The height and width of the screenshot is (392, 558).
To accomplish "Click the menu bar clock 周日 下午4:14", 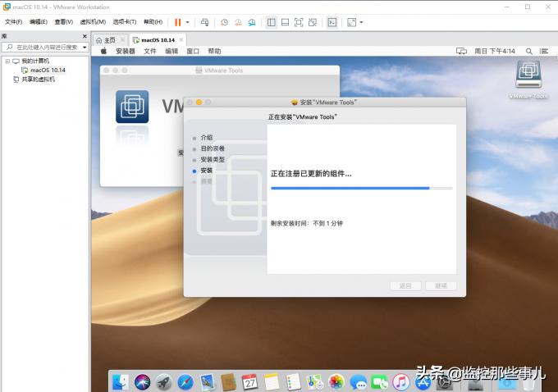I will click(495, 51).
